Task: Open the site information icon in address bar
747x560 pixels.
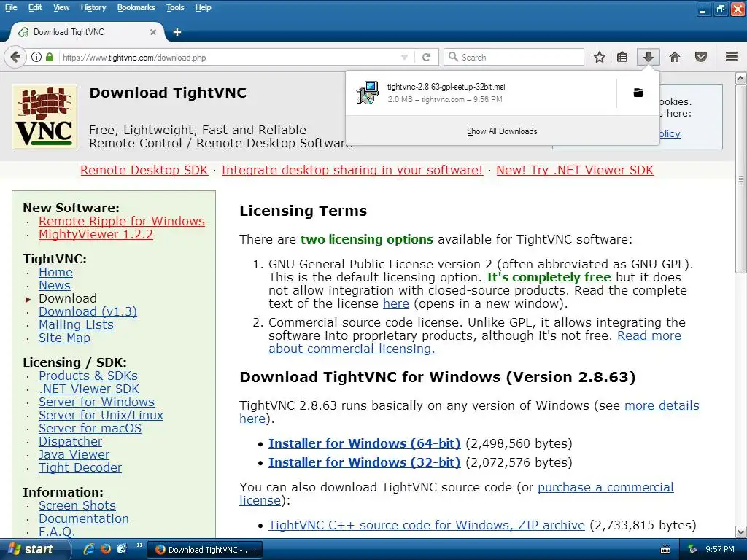Action: pyautogui.click(x=36, y=57)
